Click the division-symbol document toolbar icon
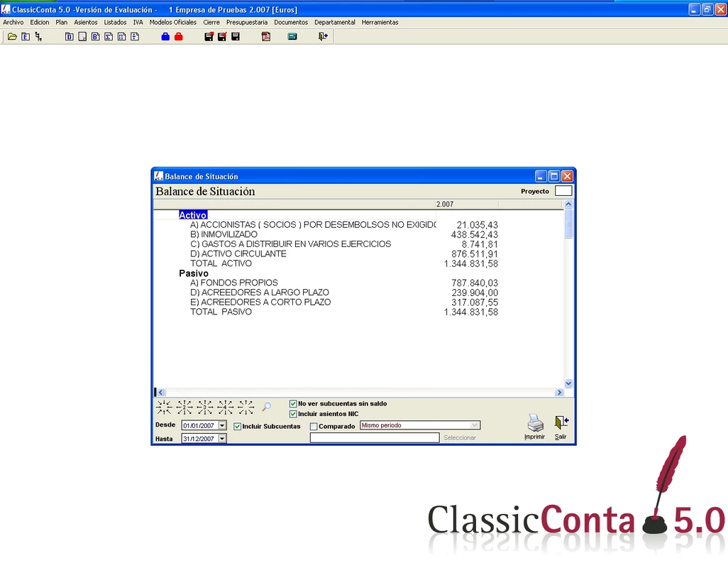This screenshot has height=568, width=728. pos(135,37)
